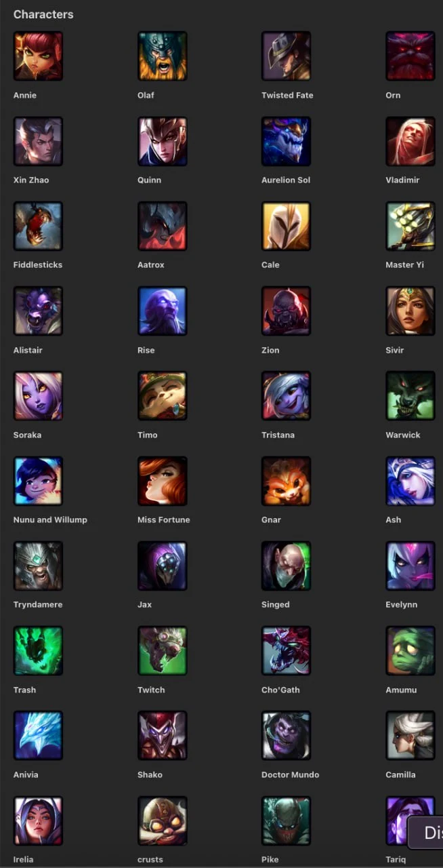Click the Timo character portrait

[x=162, y=396]
